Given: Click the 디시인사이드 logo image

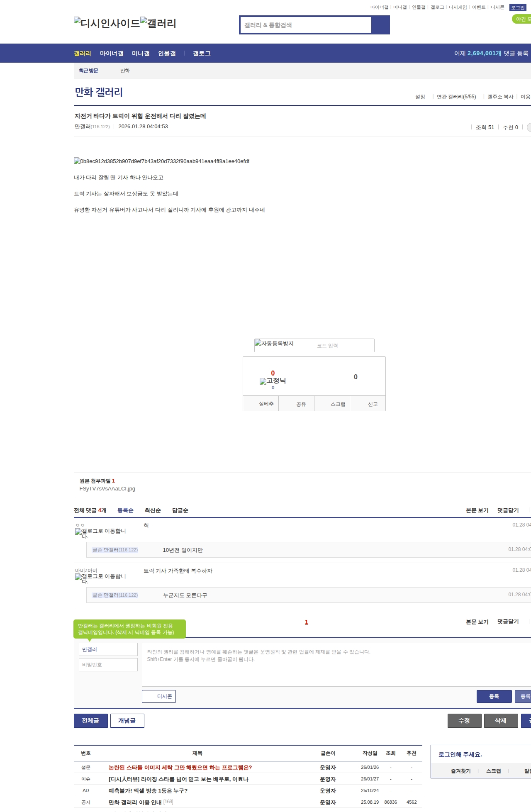Looking at the screenshot, I should pos(107,23).
